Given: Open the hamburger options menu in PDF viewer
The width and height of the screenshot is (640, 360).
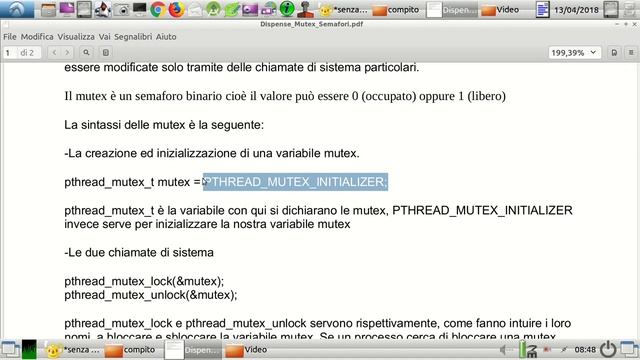Looking at the screenshot, I should click(x=631, y=53).
